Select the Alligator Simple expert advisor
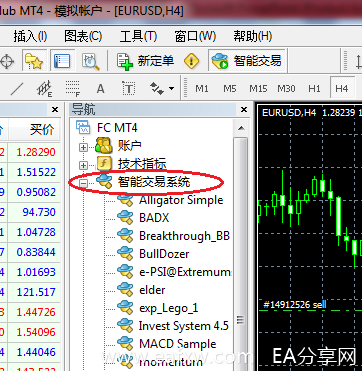This screenshot has width=362, height=371. click(x=181, y=200)
